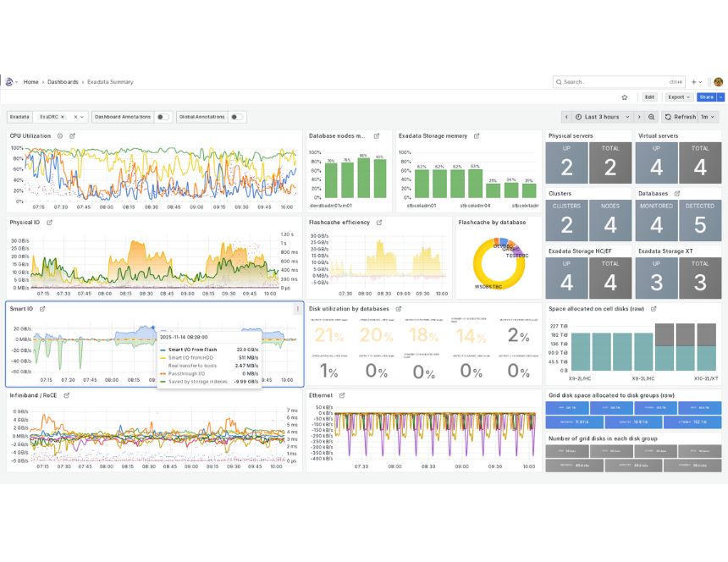Open the 1m auto-refresh interval dropdown
Screen dimensions: 728x562
(x=707, y=116)
